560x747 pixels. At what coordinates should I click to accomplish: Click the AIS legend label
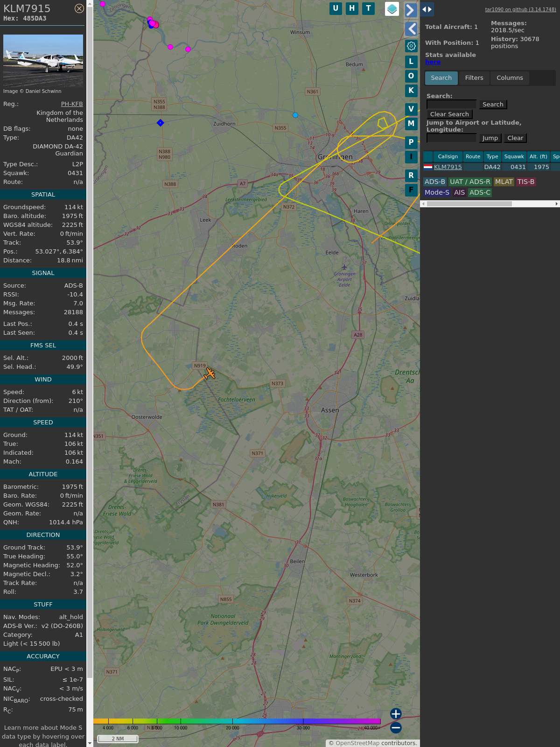click(459, 192)
